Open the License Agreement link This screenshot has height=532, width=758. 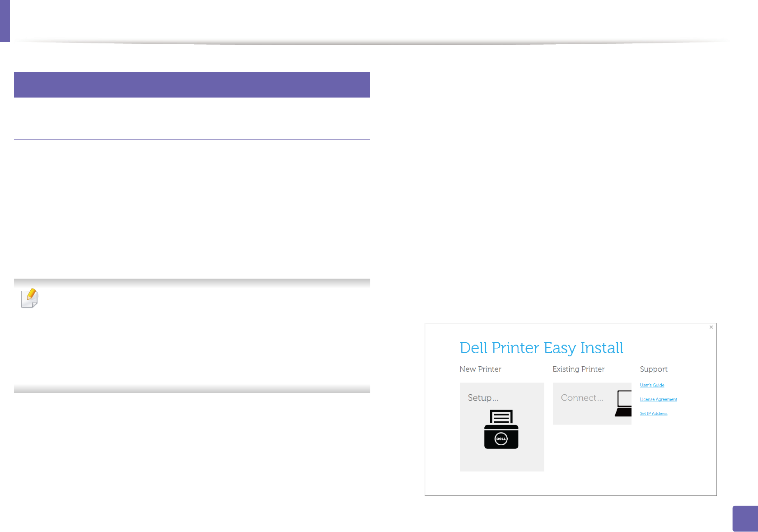coord(658,399)
